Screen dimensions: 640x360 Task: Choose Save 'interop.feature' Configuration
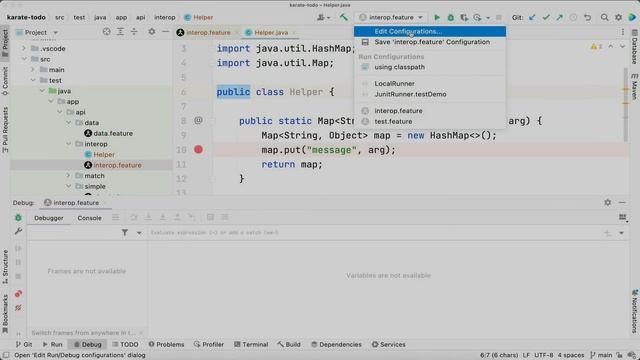coord(430,42)
